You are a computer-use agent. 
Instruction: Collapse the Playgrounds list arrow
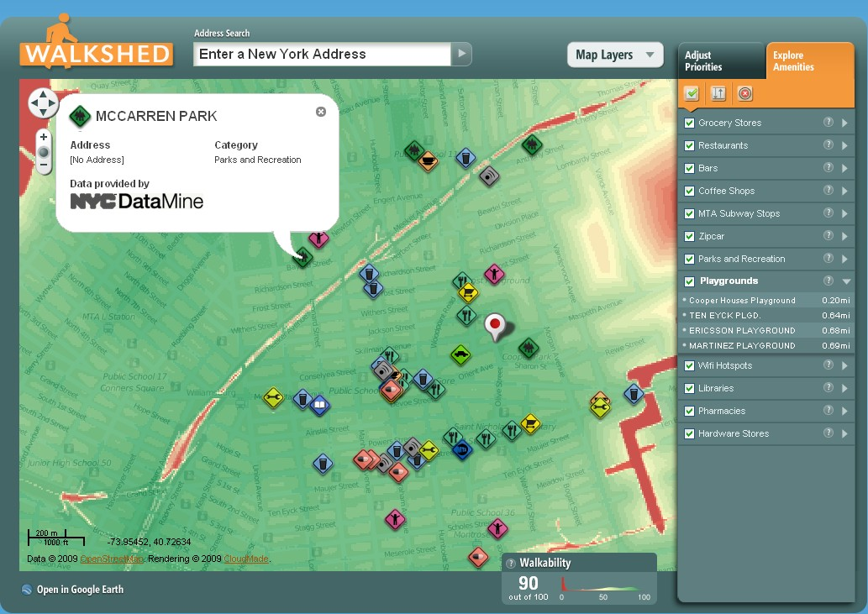coord(846,281)
